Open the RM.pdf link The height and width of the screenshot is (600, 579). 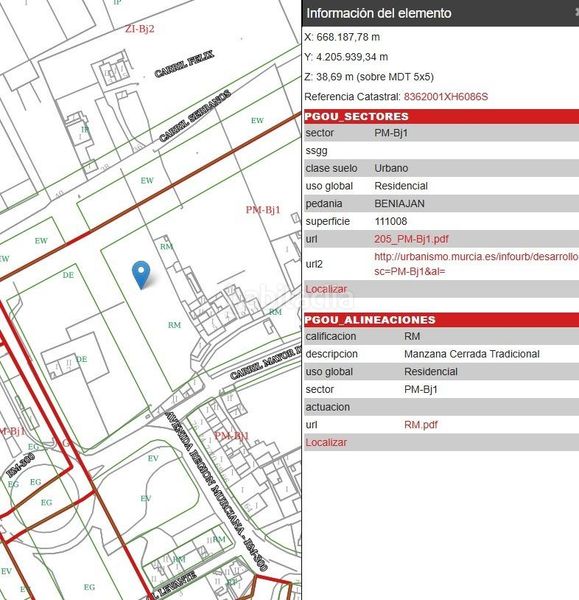(421, 425)
